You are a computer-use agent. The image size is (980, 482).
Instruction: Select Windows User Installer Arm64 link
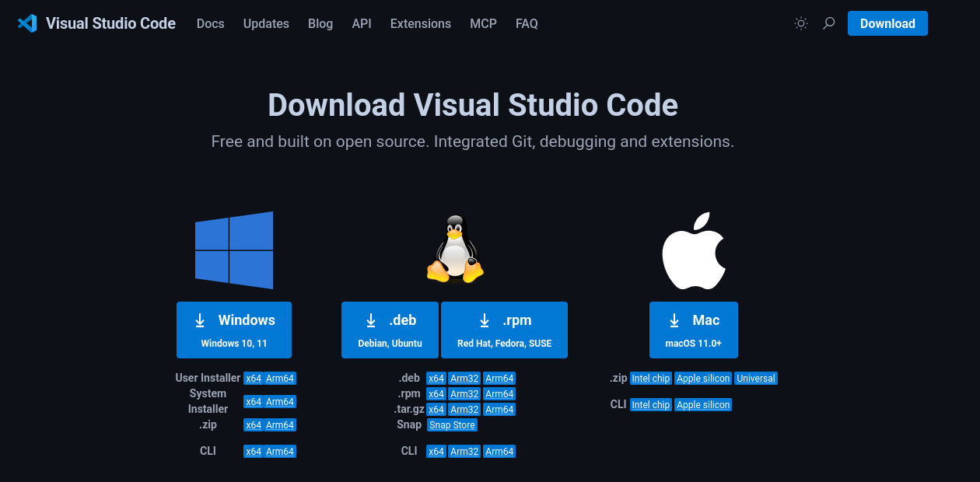click(x=280, y=379)
